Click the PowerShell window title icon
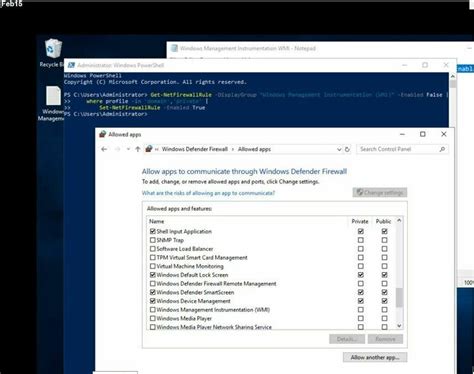Image resolution: width=474 pixels, height=374 pixels. click(71, 65)
